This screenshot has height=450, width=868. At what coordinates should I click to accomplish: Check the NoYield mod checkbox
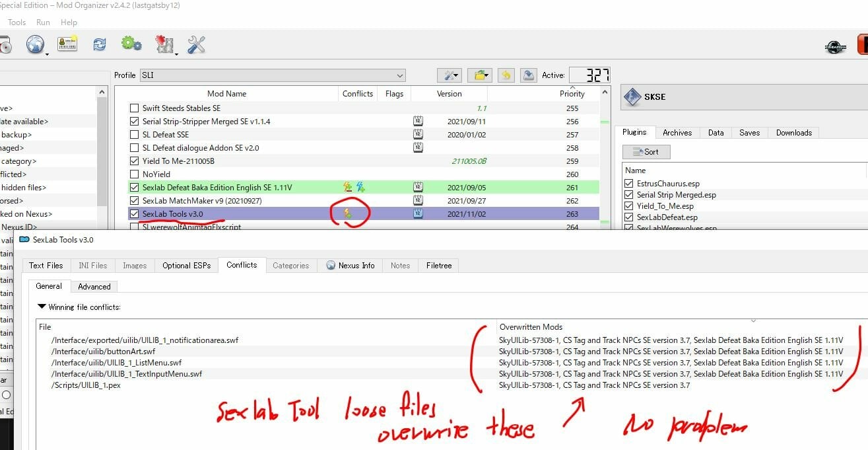point(135,174)
